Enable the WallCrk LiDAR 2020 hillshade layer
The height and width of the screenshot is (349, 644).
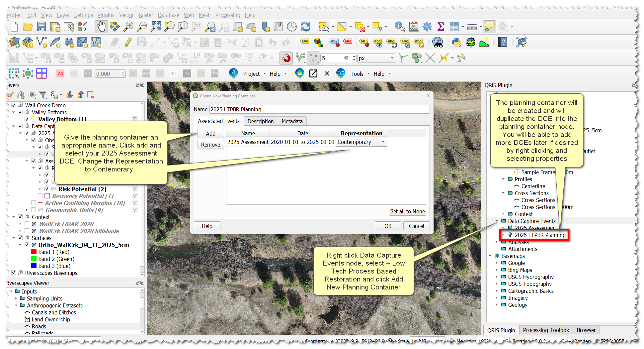[x=27, y=231]
